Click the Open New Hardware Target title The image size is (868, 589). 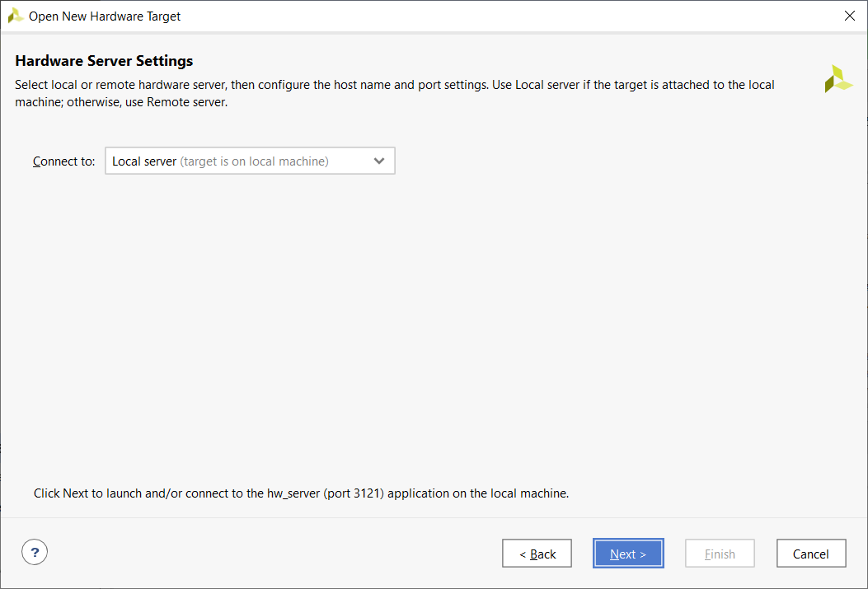105,16
